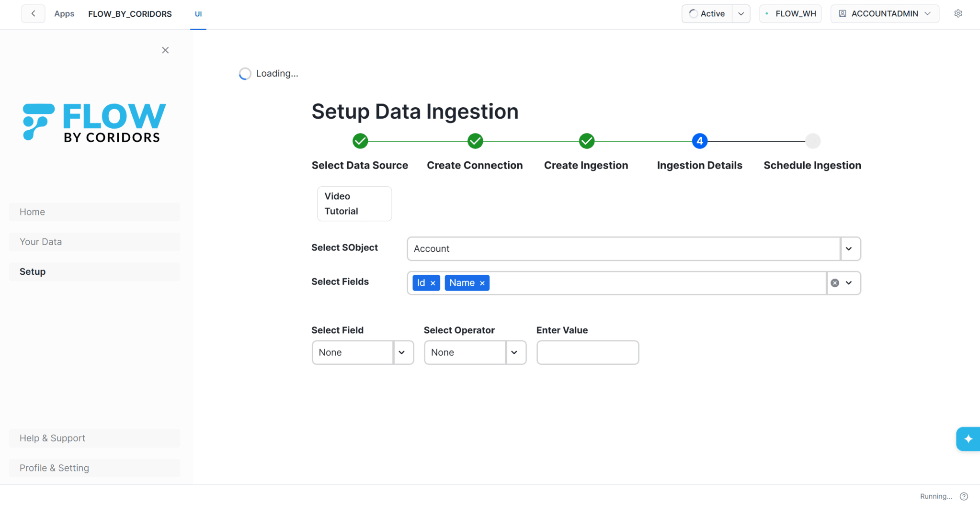Click step 4 Ingestion Details circle
This screenshot has width=980, height=506.
(x=700, y=141)
